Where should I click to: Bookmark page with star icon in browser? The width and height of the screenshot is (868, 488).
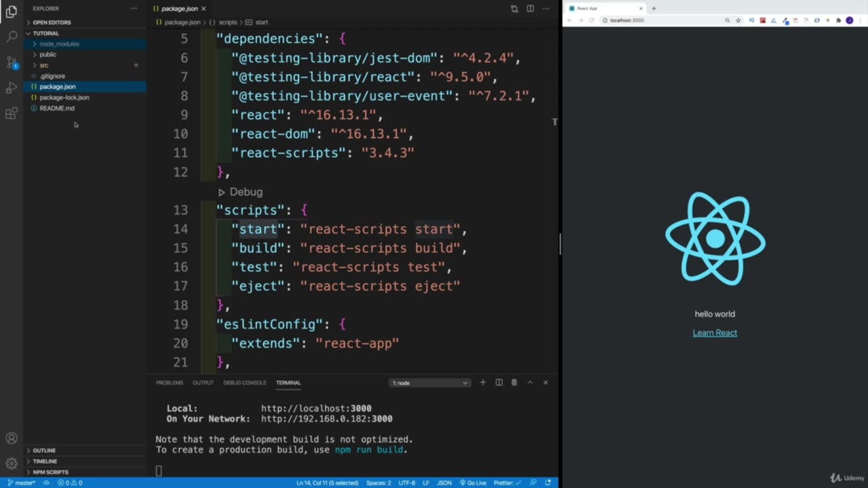[738, 20]
